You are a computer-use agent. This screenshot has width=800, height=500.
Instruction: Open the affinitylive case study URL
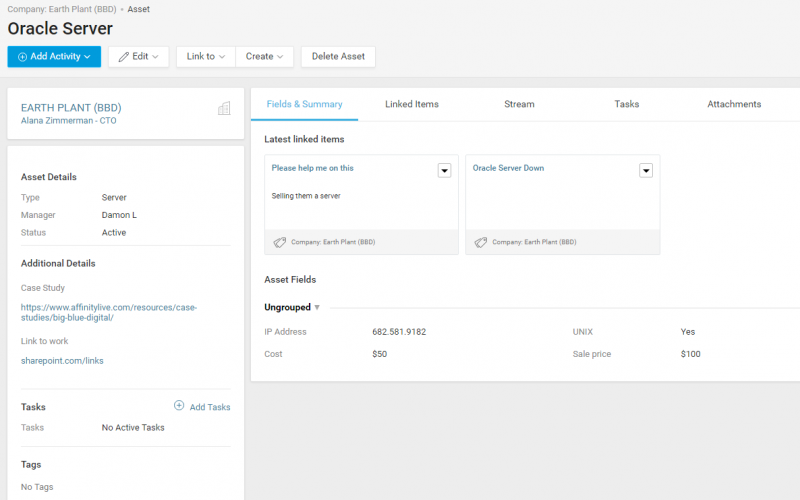tap(109, 312)
